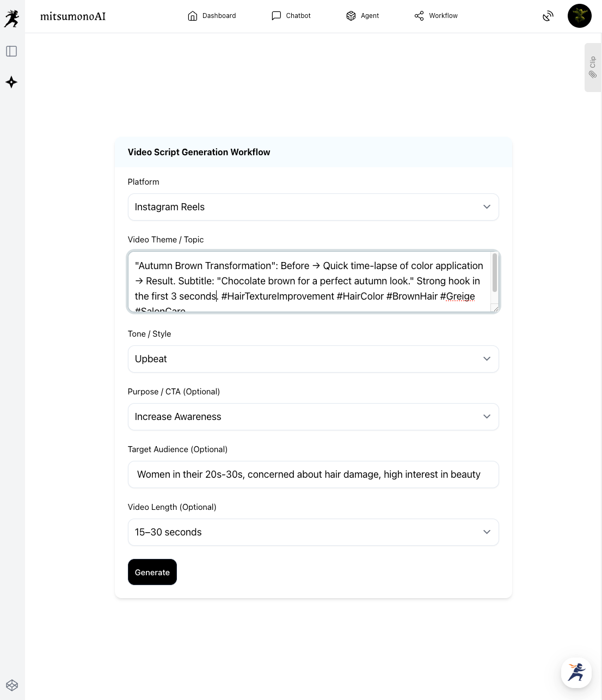Click the sparkle star sidebar icon
The image size is (602, 700).
pos(11,82)
